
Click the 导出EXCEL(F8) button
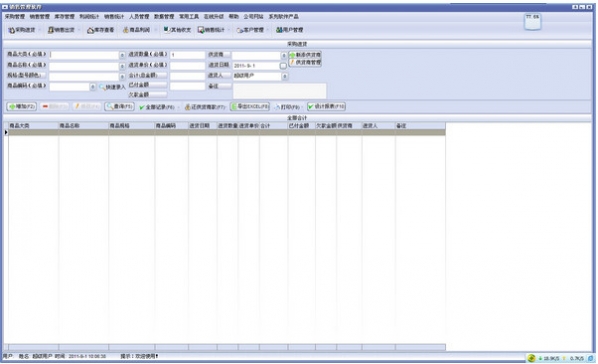pos(250,106)
